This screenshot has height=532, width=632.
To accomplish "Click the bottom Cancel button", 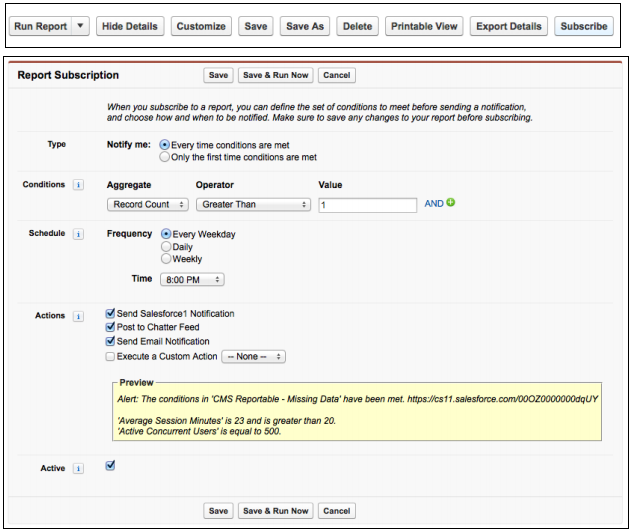I will click(x=337, y=511).
